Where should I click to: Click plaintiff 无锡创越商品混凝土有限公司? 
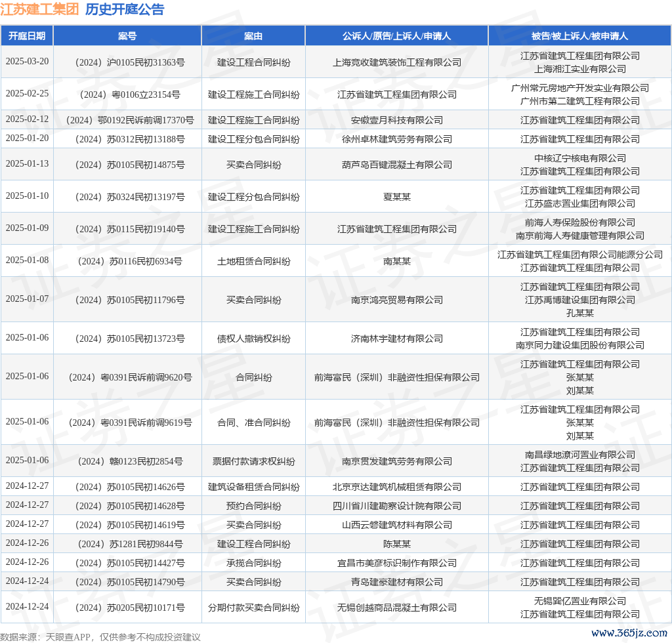click(397, 608)
